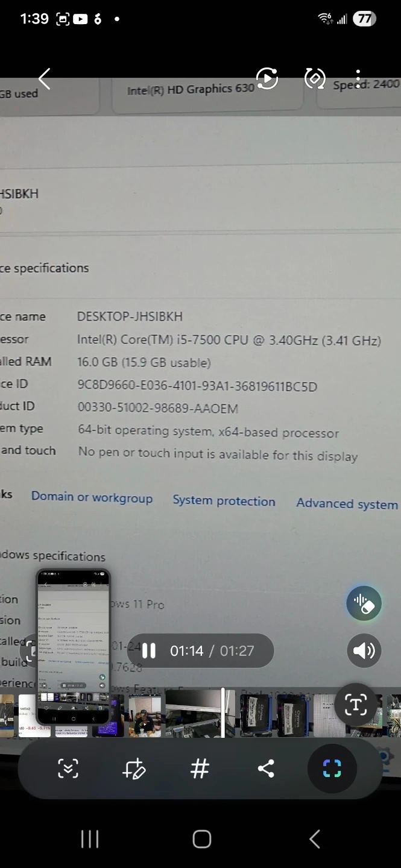Tap the rotate screen icon
The height and width of the screenshot is (868, 401).
(315, 78)
